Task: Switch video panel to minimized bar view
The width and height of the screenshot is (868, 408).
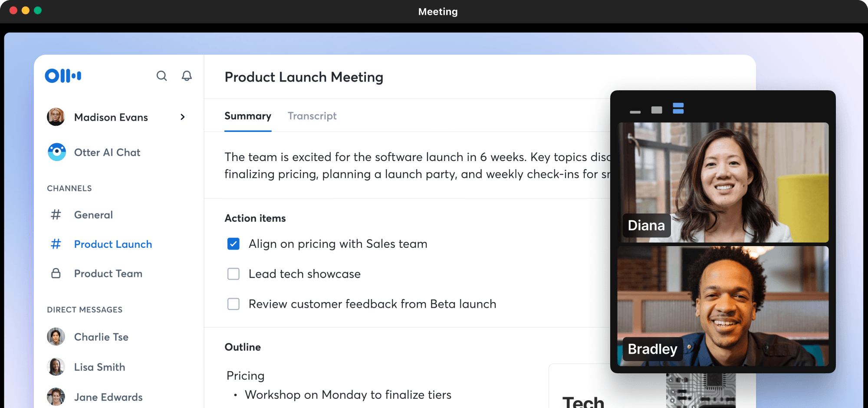Action: (635, 112)
